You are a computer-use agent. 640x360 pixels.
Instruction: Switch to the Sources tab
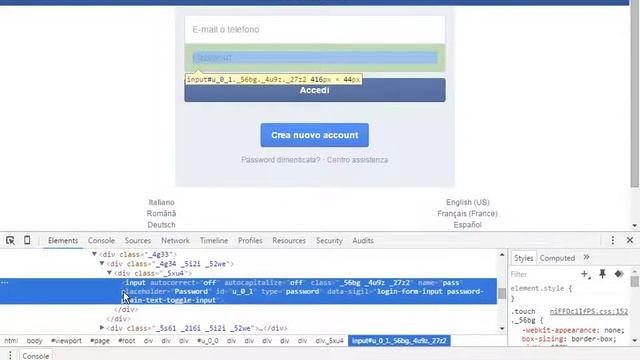tap(138, 240)
